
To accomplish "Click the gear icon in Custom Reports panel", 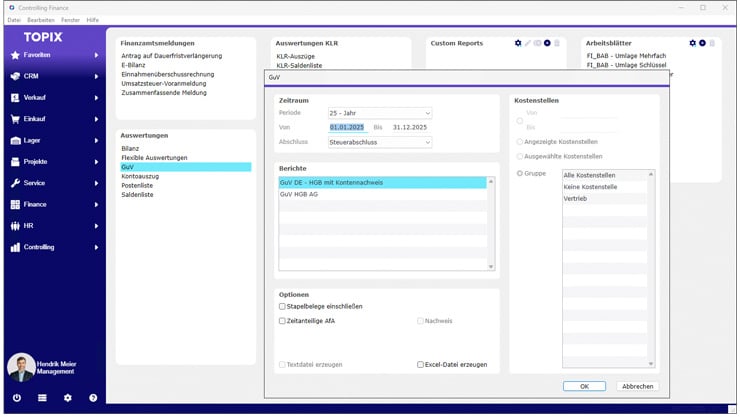I will pos(518,44).
